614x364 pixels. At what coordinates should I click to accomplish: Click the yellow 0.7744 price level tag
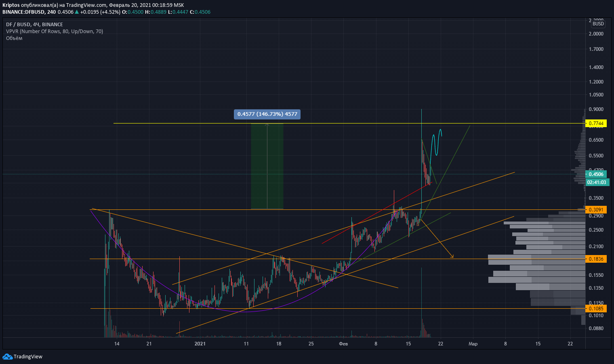596,123
